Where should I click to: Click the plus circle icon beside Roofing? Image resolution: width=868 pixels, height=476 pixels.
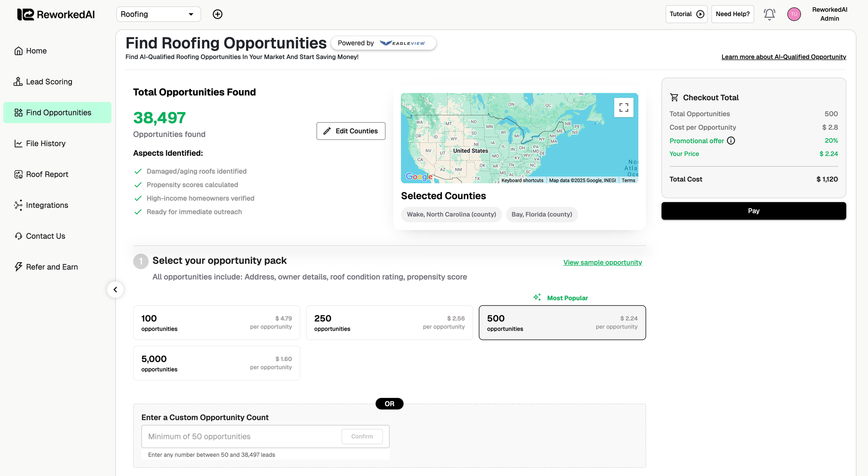(217, 14)
